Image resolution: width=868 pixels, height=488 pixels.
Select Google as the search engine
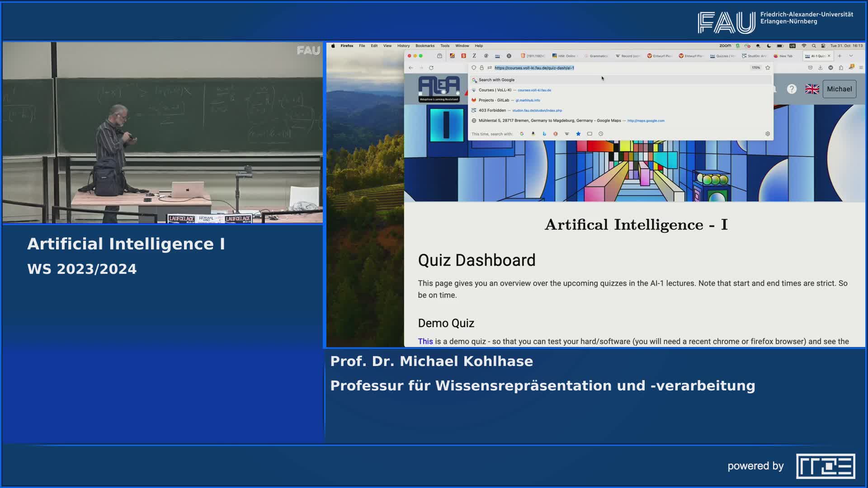522,134
